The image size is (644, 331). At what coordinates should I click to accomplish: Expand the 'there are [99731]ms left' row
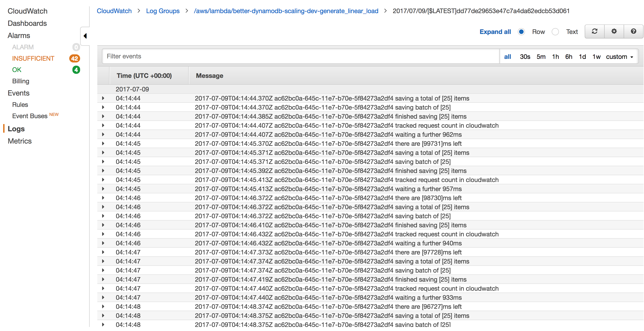tap(103, 144)
